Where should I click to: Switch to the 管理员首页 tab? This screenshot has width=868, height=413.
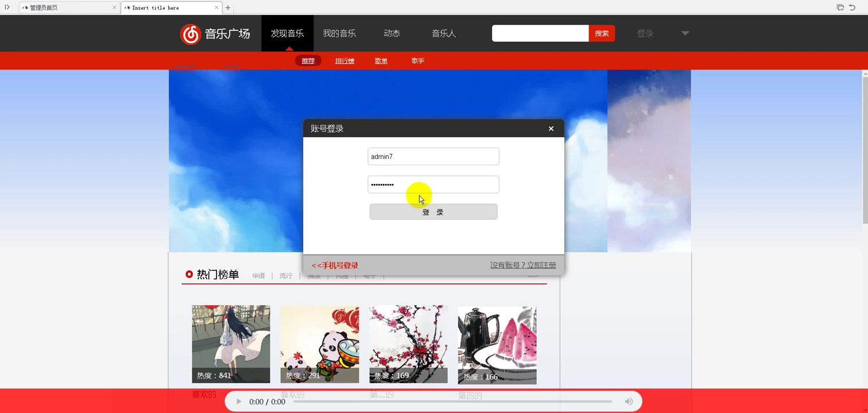point(68,8)
